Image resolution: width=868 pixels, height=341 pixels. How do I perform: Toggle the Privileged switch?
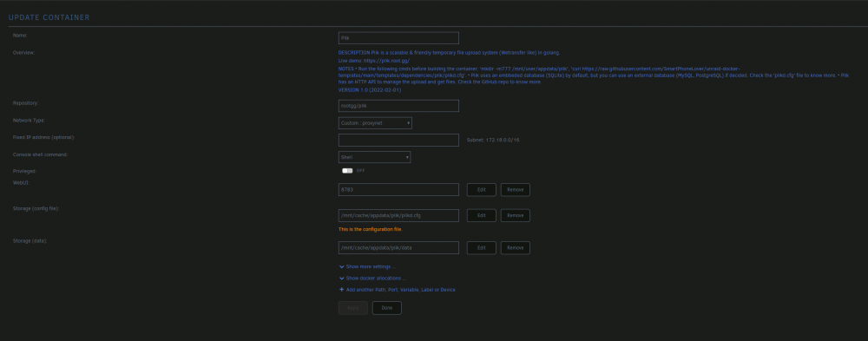(x=347, y=170)
